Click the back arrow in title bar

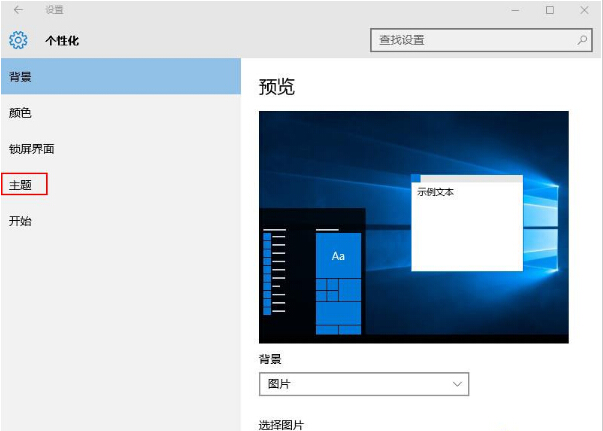click(x=18, y=10)
